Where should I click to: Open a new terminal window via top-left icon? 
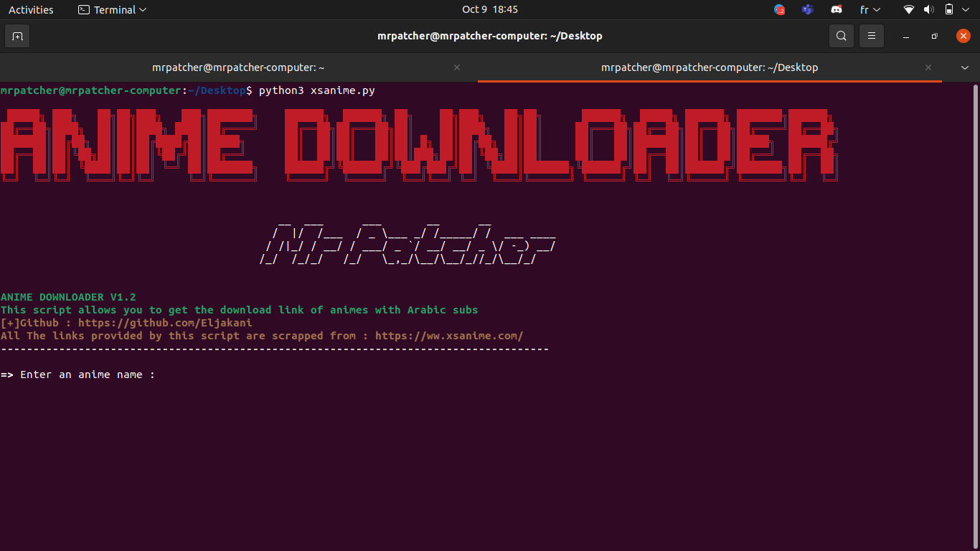tap(17, 35)
